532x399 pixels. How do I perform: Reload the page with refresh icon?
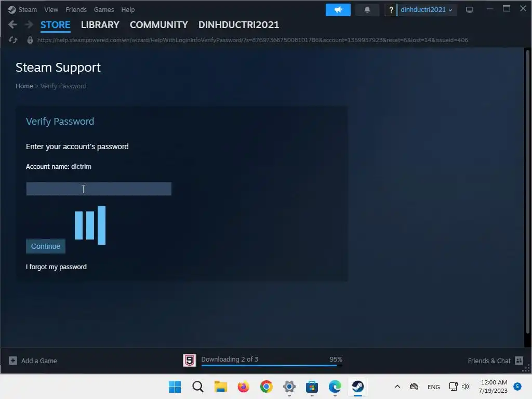coord(13,40)
